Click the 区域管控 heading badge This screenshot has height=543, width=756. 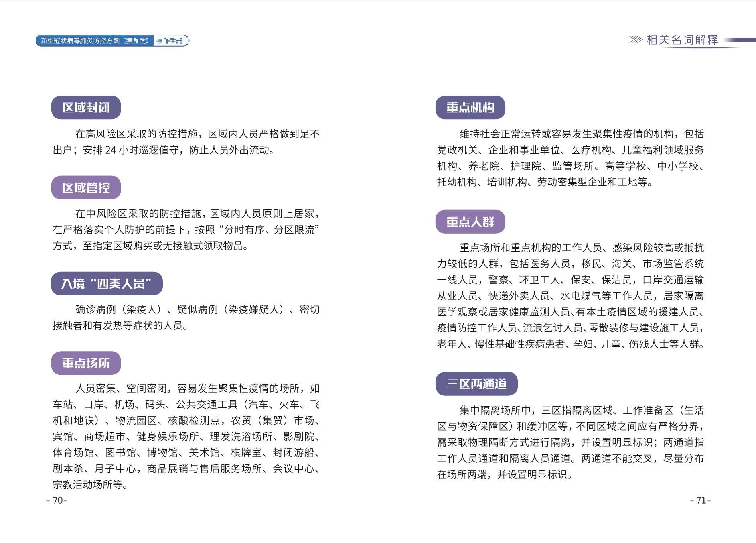(x=86, y=187)
